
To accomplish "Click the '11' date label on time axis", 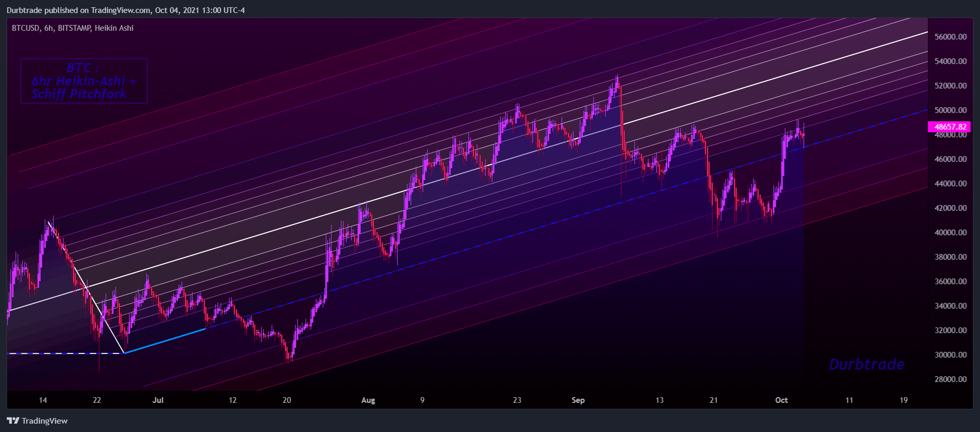I will (849, 400).
